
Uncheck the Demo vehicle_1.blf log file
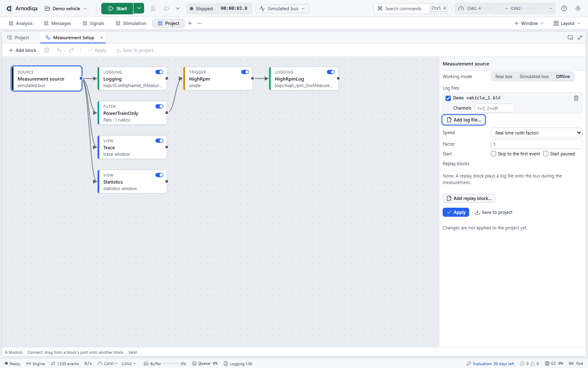[448, 98]
